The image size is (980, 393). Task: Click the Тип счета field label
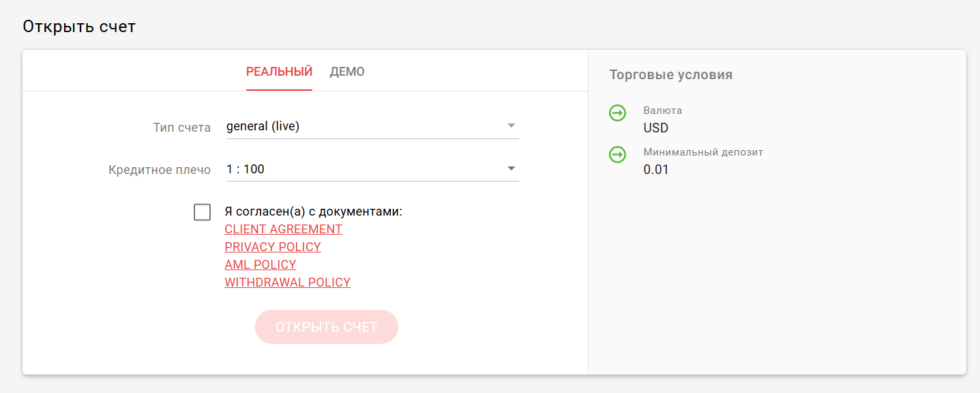182,128
